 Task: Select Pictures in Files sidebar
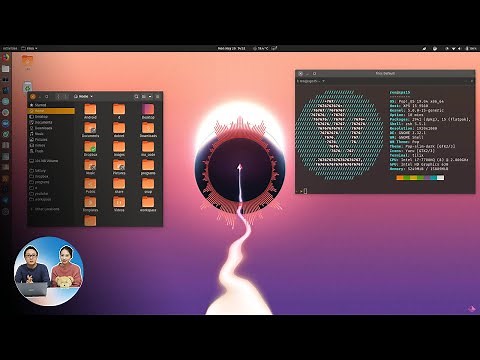[51, 139]
